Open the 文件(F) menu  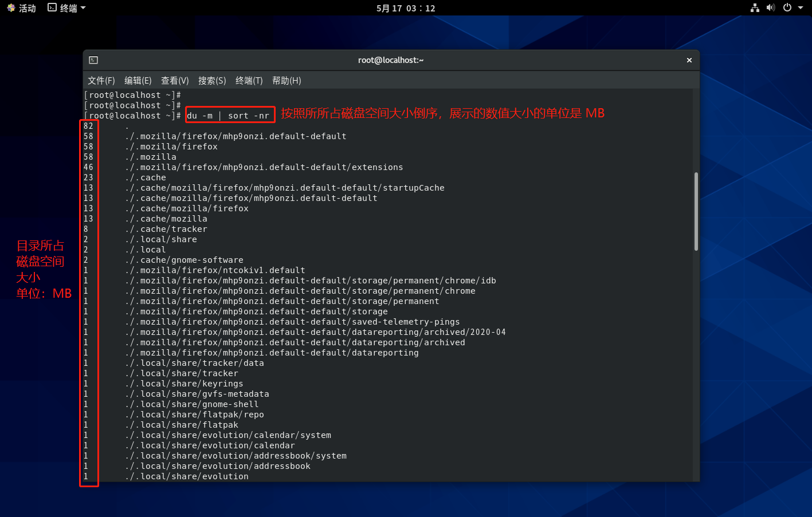tap(101, 81)
